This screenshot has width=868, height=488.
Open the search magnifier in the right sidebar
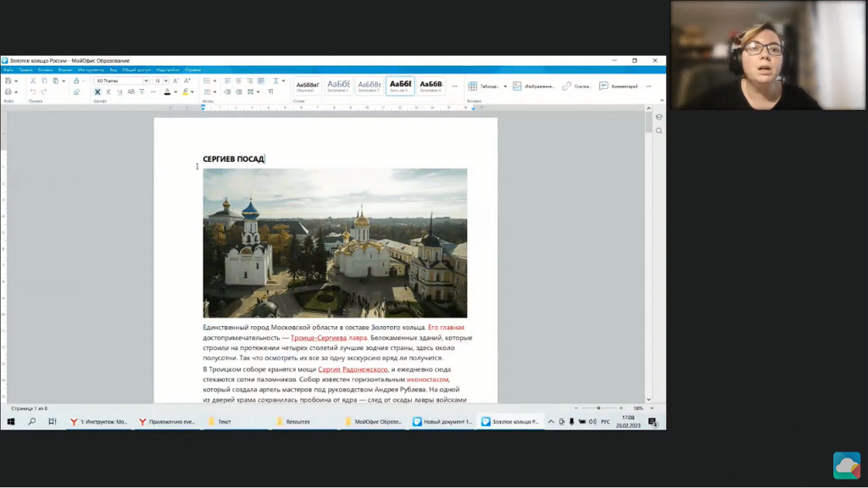click(x=659, y=131)
